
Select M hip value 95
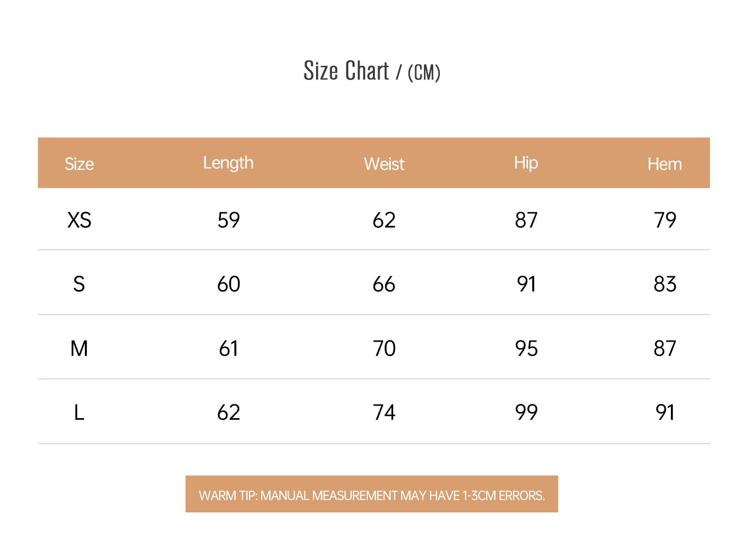(x=526, y=349)
